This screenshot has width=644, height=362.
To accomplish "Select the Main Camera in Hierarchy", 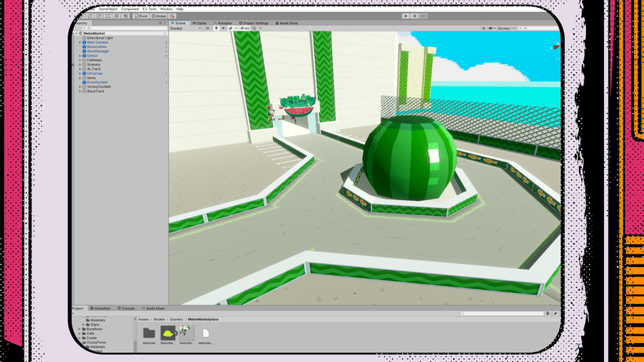I will (x=97, y=42).
